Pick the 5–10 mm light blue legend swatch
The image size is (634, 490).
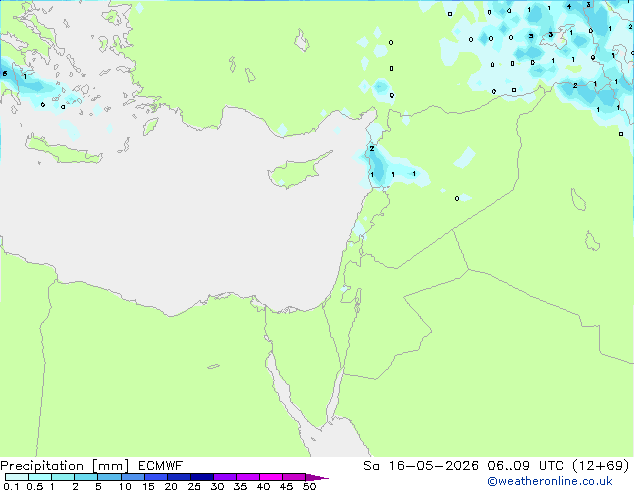[x=109, y=477]
